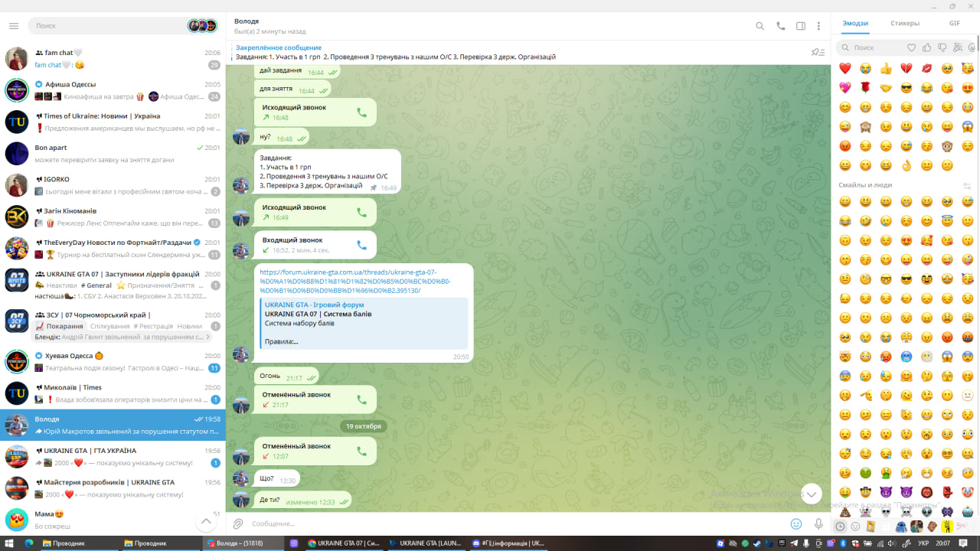Screen dimensions: 980x551
Task: Call back from the 16:48 outgoing call
Action: [x=362, y=112]
